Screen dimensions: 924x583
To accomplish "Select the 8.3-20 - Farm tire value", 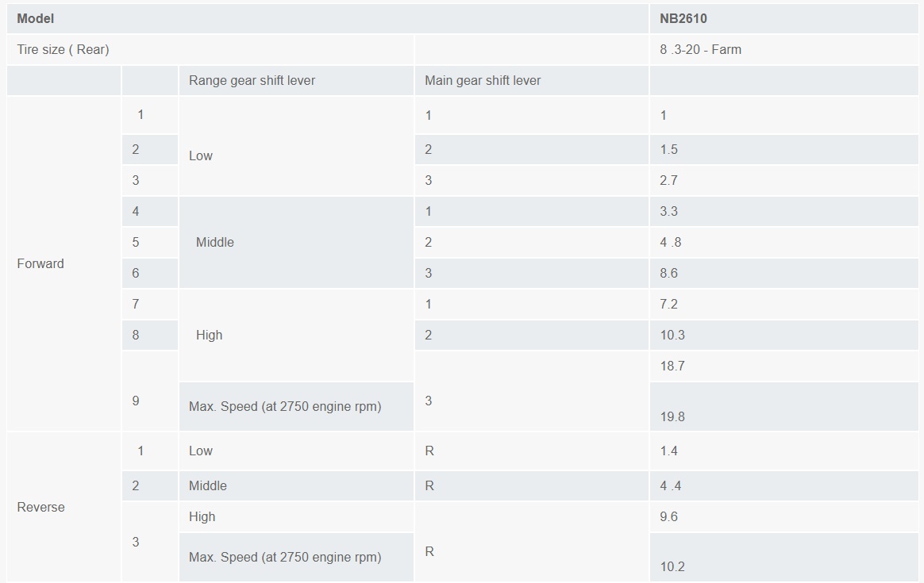I will pos(700,49).
